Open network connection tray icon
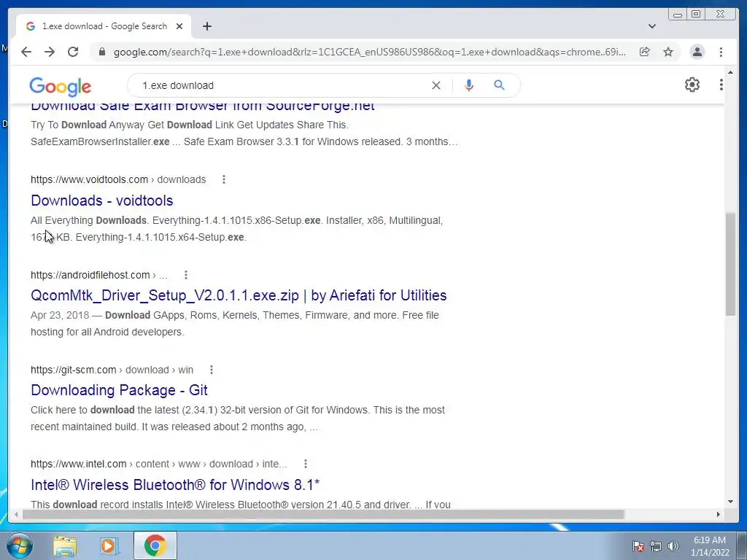 (656, 546)
